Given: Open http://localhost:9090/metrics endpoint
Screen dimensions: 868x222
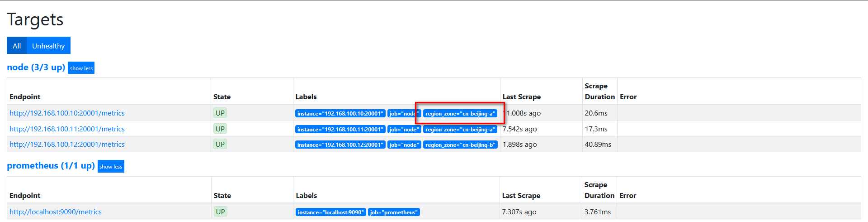Looking at the screenshot, I should point(56,212).
